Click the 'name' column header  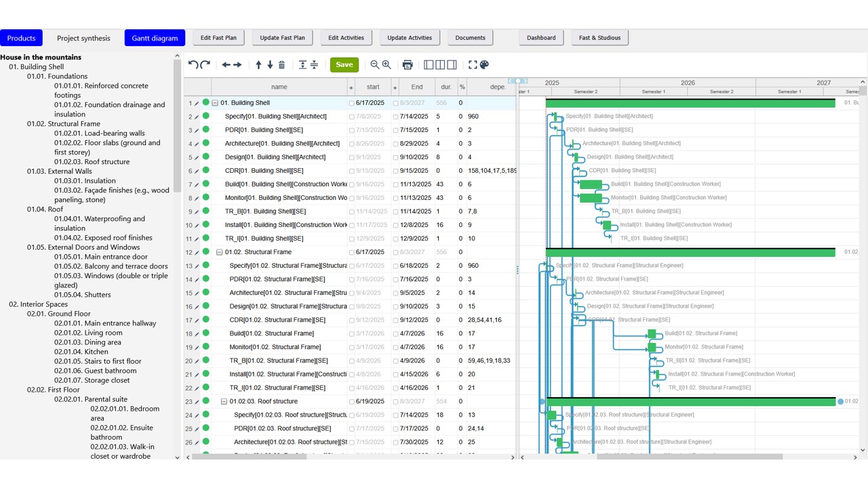(x=279, y=87)
